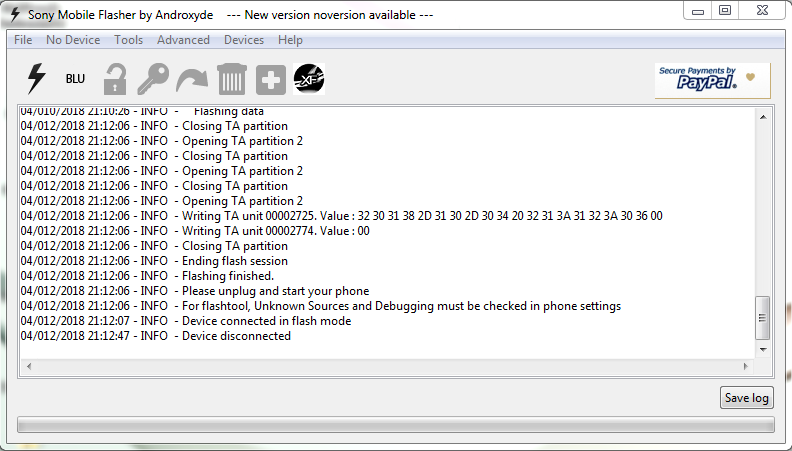Image resolution: width=792 pixels, height=451 pixels.
Task: Click the trash can Cleaner icon
Action: click(x=232, y=79)
